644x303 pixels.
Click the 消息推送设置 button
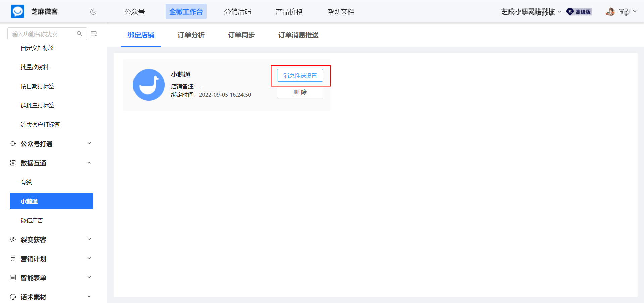pyautogui.click(x=300, y=76)
